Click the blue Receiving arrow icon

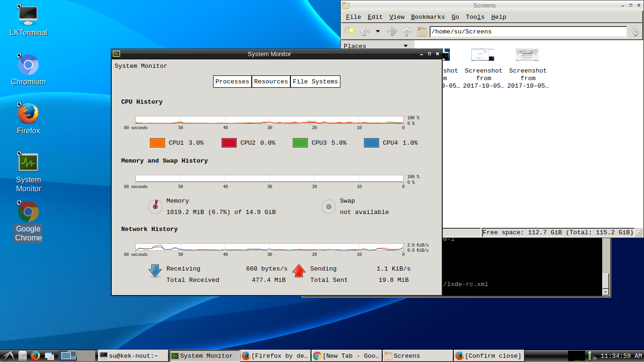[x=155, y=271]
